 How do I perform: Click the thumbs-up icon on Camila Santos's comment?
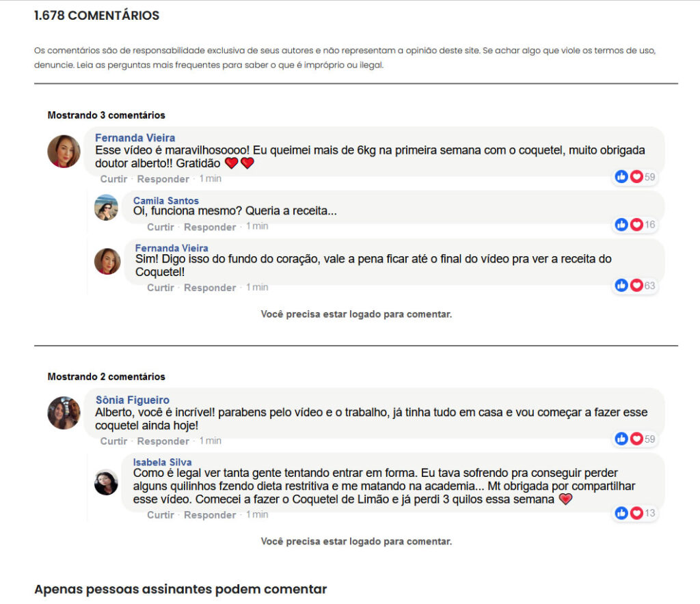[x=621, y=224]
